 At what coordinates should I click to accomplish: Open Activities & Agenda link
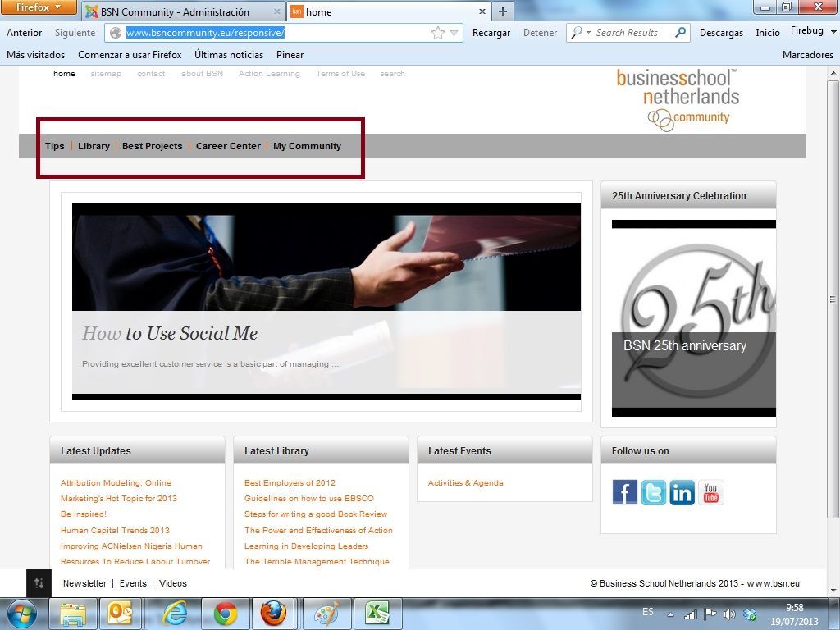[x=466, y=482]
